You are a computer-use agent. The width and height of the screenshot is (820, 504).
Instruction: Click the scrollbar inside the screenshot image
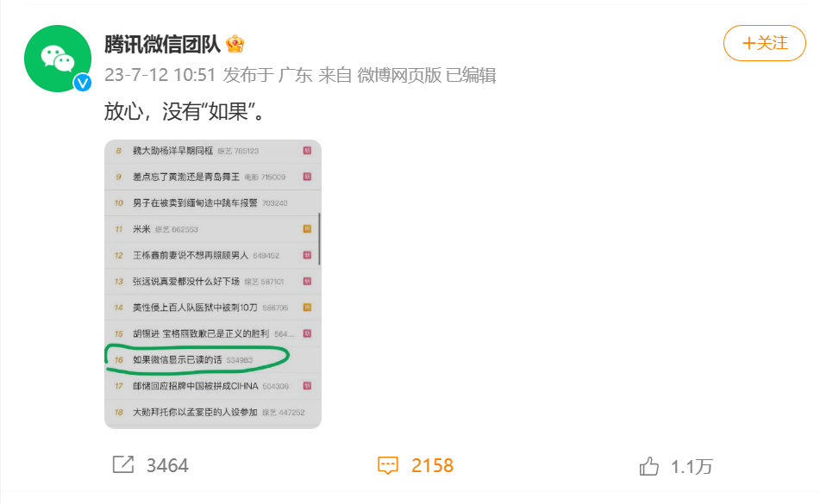[x=319, y=239]
